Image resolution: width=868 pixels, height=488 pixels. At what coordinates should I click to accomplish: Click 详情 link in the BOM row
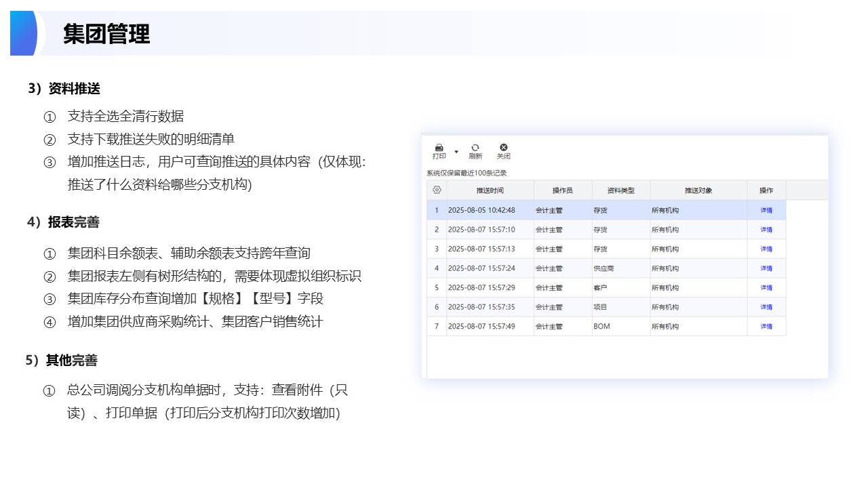[766, 326]
